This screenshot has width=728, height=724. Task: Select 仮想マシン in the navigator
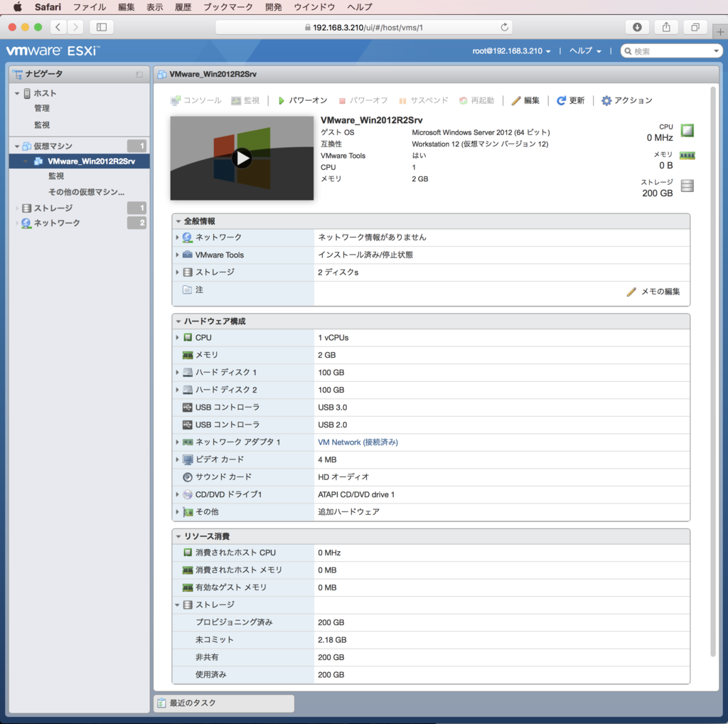point(53,147)
